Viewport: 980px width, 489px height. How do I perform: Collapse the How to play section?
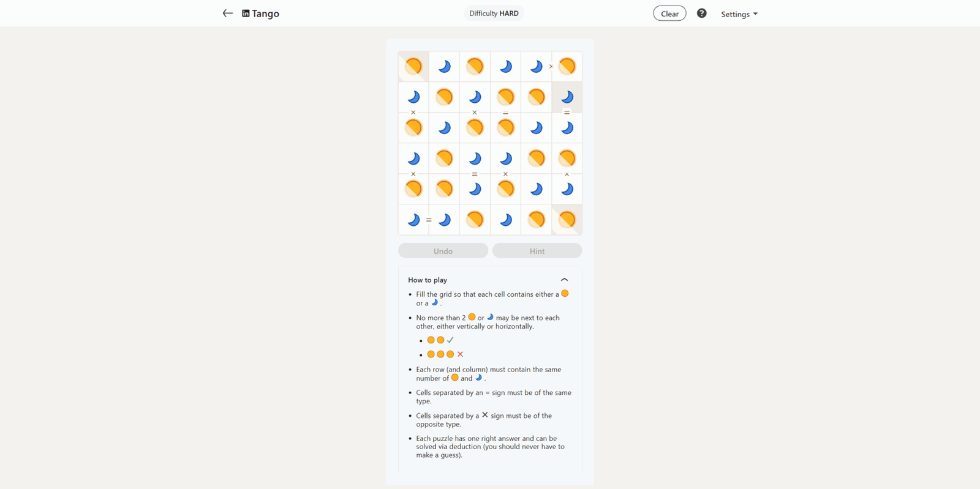[564, 280]
